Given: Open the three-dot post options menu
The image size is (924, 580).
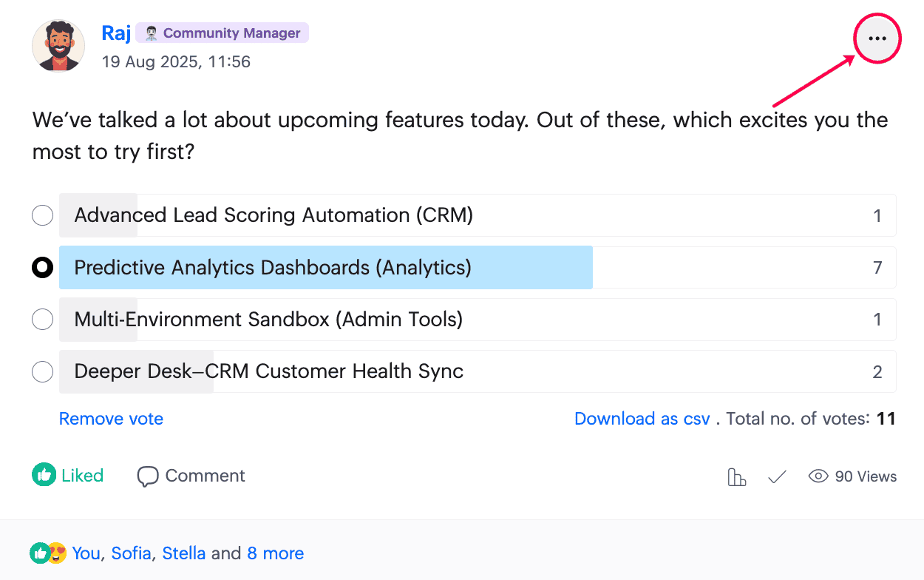Looking at the screenshot, I should [x=877, y=38].
